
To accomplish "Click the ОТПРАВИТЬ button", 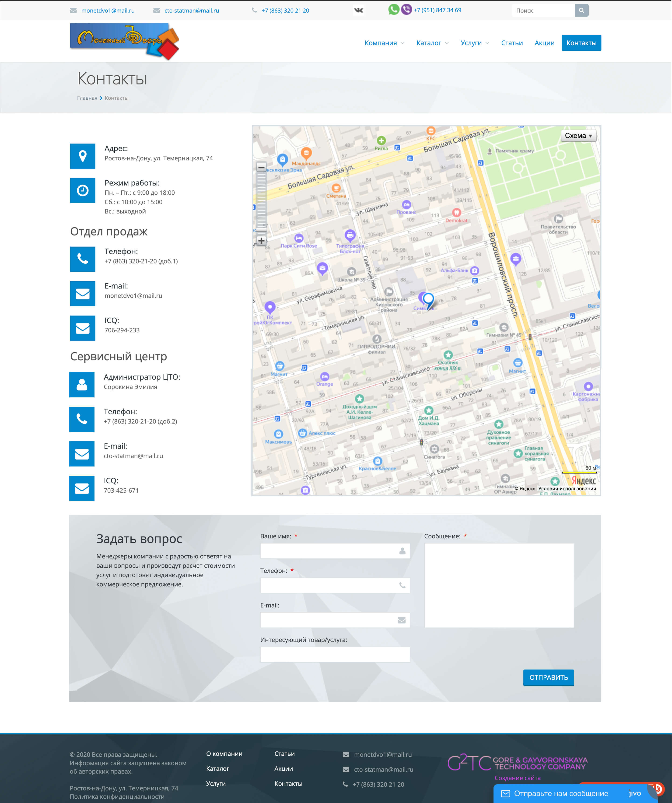I will 548,677.
